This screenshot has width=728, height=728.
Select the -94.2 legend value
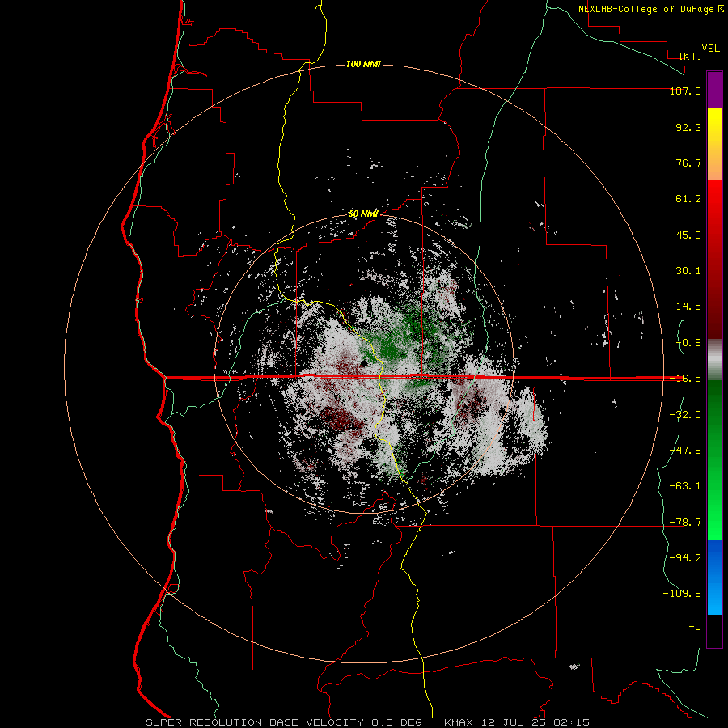point(685,558)
